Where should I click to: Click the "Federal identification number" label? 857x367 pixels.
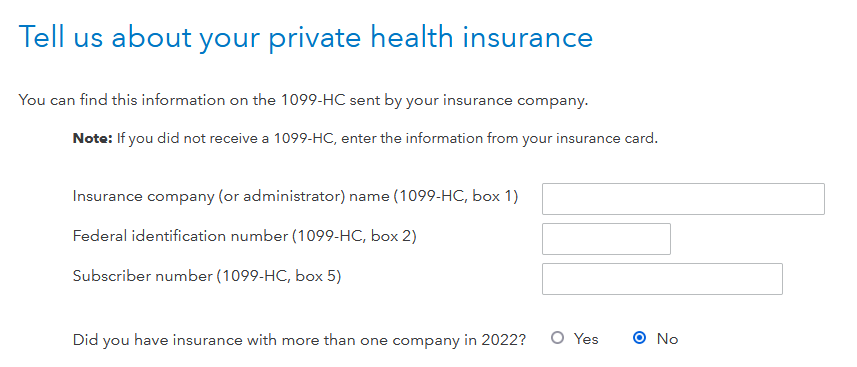[180, 236]
